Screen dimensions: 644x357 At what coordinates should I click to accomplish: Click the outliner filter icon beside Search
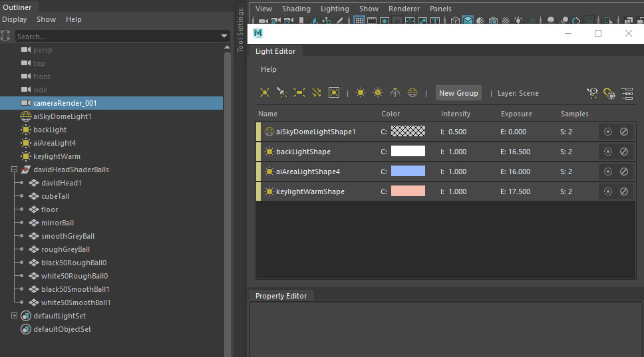(x=5, y=36)
